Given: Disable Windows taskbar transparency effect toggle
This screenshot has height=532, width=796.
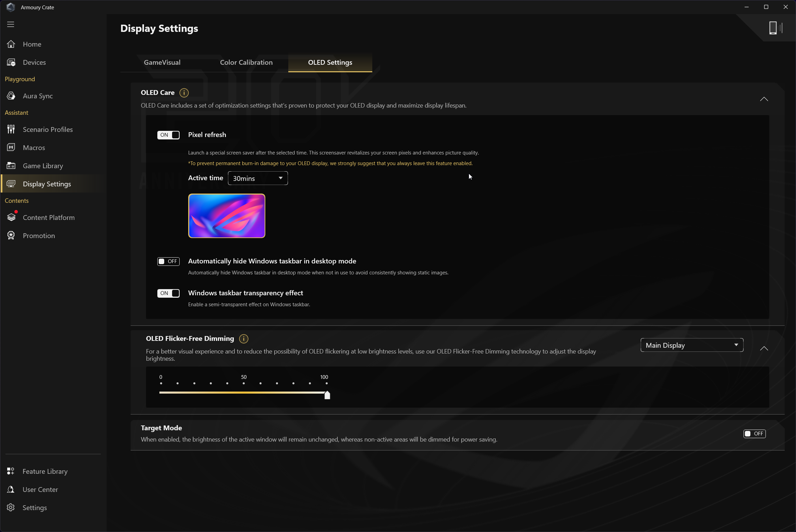Looking at the screenshot, I should [x=168, y=293].
